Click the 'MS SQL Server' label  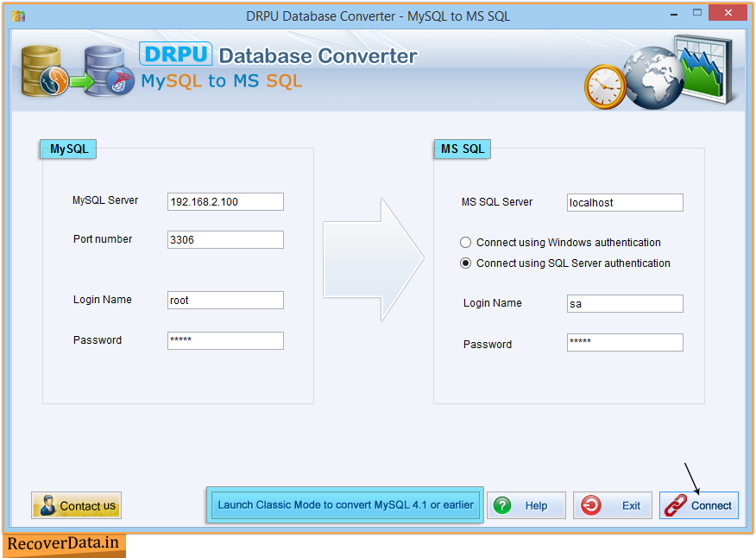tap(497, 202)
